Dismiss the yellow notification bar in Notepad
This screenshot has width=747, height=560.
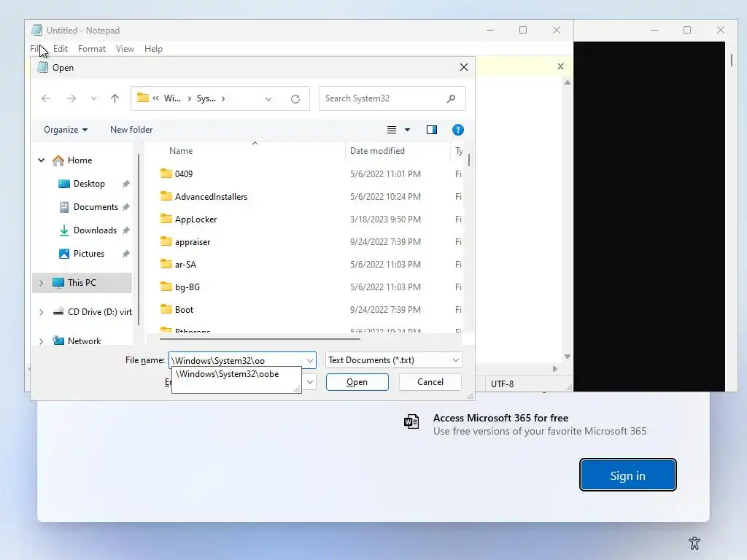[x=561, y=66]
